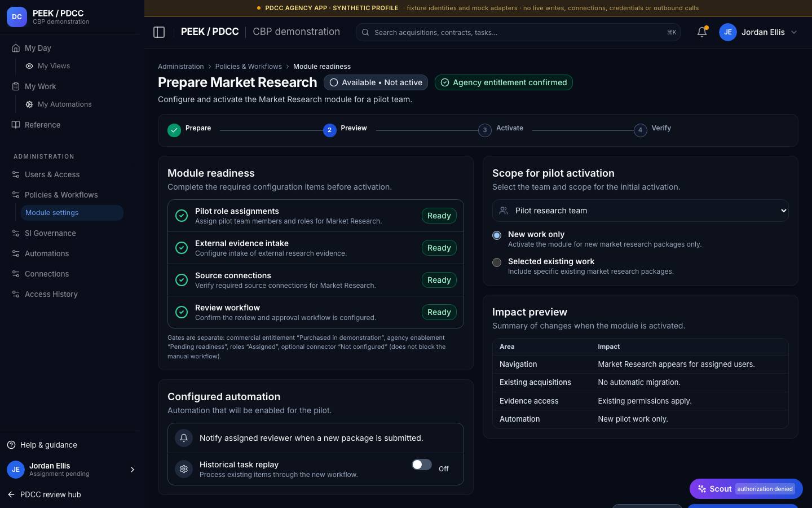Click the JE avatar in top bar
The image size is (812, 508).
pos(728,32)
